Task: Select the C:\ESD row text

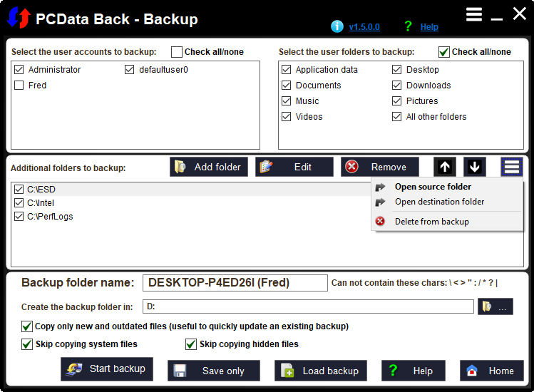Action: [x=41, y=190]
